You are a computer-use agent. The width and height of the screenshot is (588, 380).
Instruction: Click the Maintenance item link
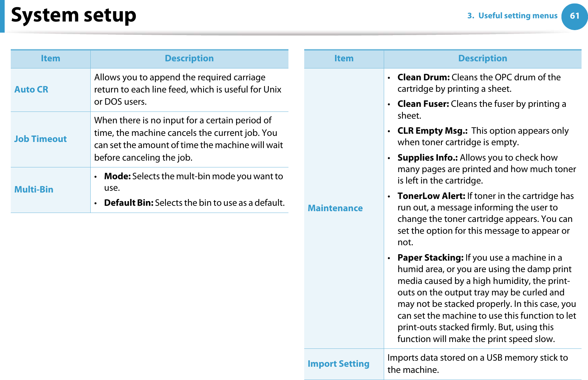click(335, 208)
